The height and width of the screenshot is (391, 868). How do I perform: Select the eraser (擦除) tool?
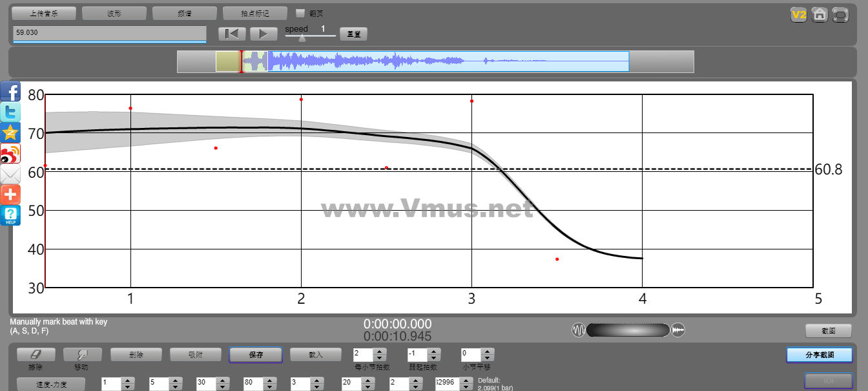[36, 355]
